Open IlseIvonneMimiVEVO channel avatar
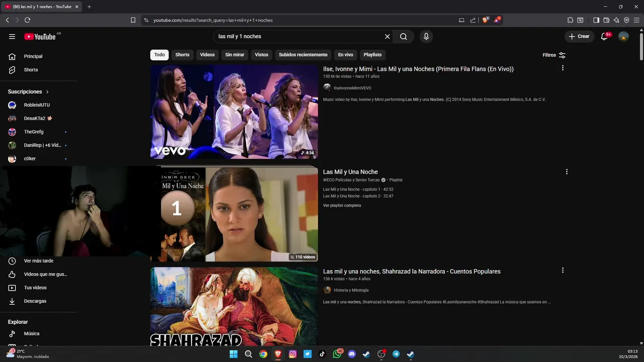 pos(327,87)
